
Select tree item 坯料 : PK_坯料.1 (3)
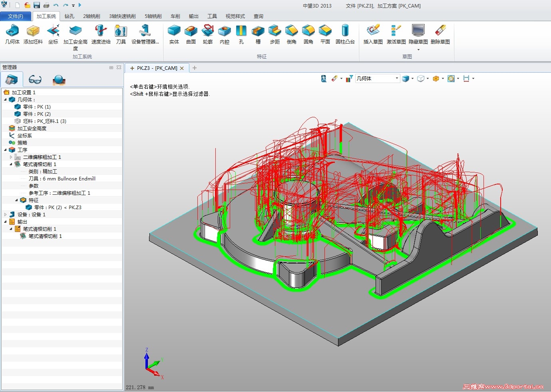(x=45, y=121)
